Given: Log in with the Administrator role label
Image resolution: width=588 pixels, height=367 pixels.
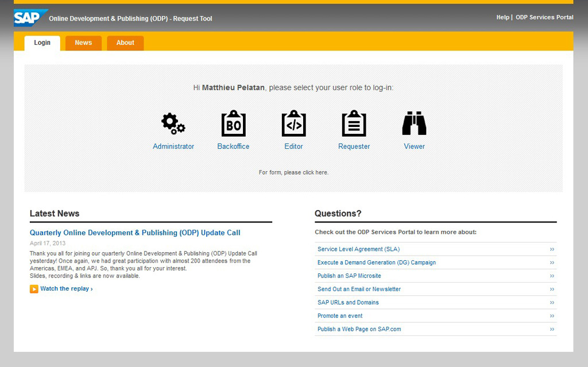Looking at the screenshot, I should [x=173, y=146].
